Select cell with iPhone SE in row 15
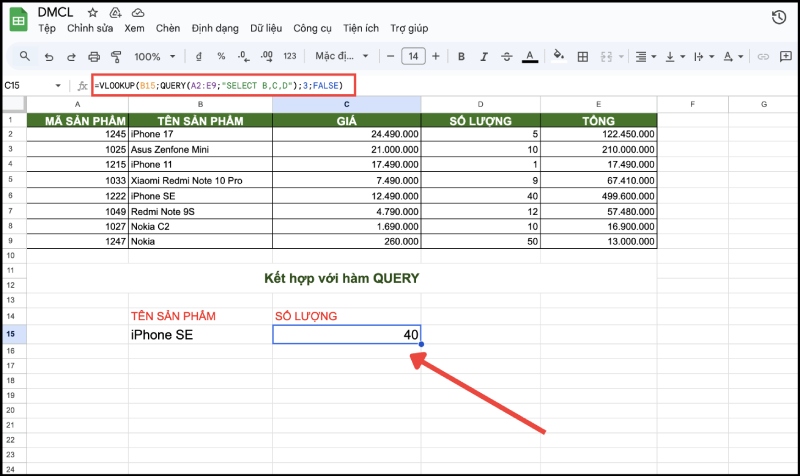 point(201,335)
